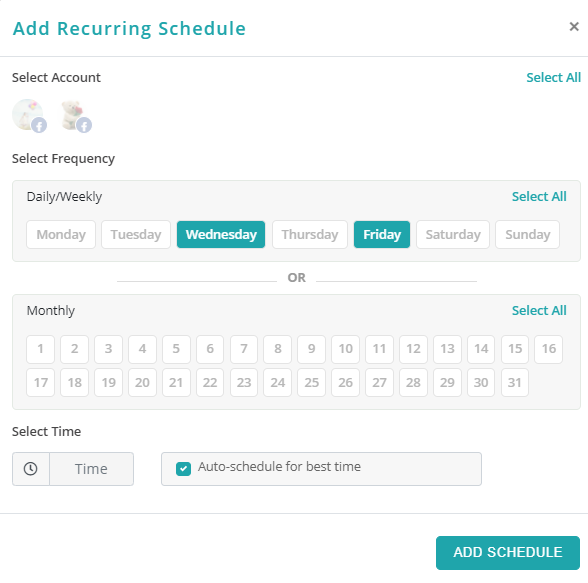Pick day 1 in Monthly grid
The image size is (588, 583).
tap(40, 349)
